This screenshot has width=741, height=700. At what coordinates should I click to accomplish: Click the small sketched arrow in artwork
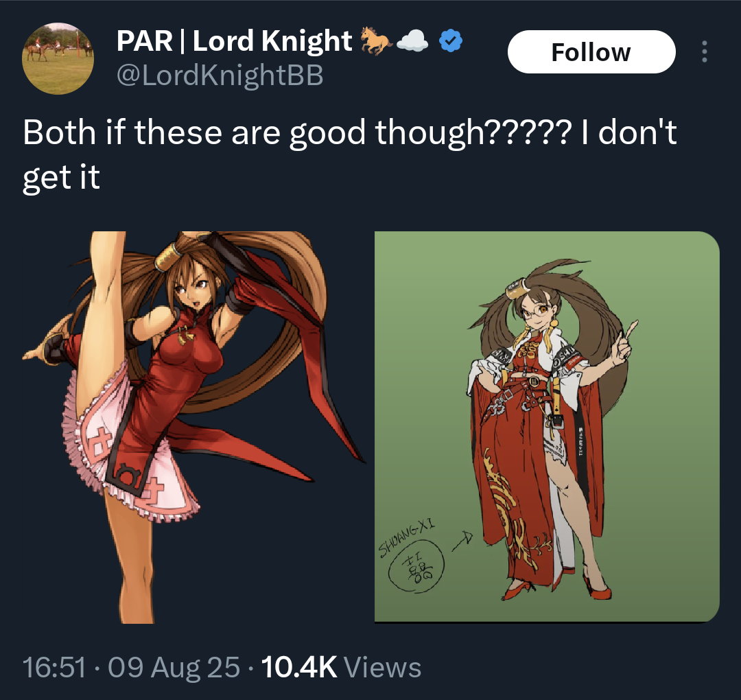pos(462,541)
